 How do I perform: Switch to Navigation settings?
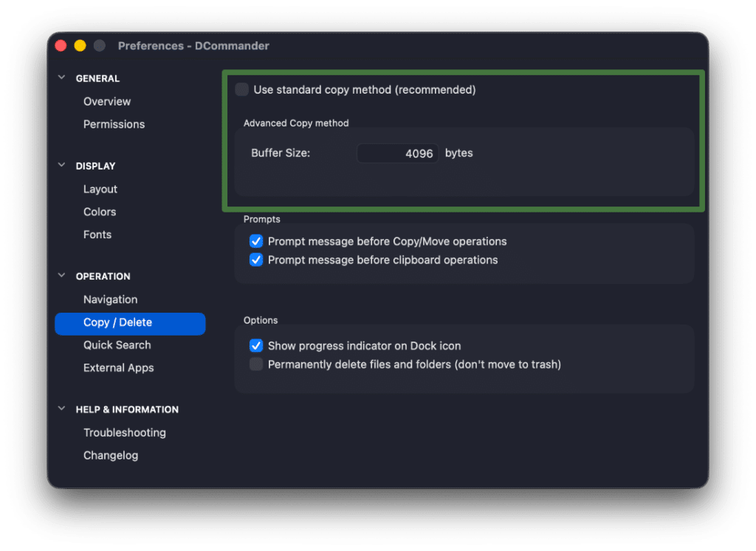pos(110,299)
